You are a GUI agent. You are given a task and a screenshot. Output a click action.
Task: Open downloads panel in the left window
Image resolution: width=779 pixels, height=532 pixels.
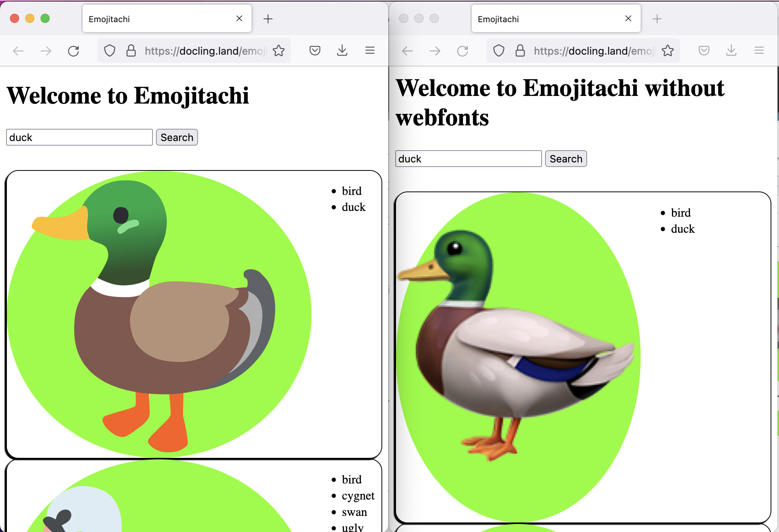(342, 50)
